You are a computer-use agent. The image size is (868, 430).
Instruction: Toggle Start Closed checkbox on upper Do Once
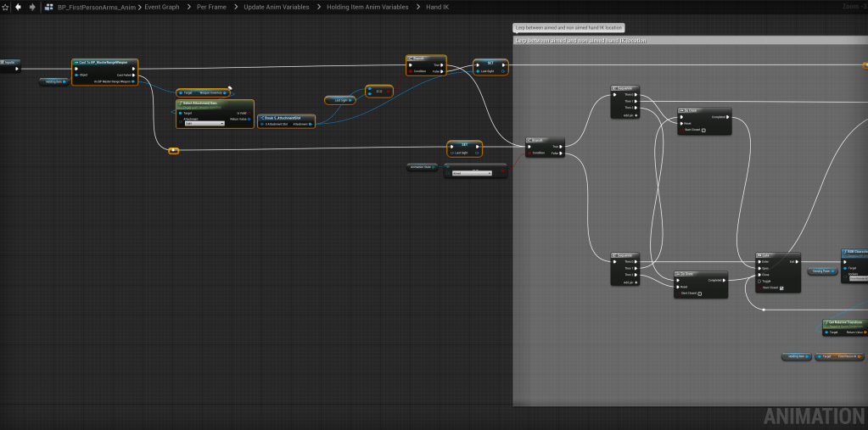coord(703,130)
